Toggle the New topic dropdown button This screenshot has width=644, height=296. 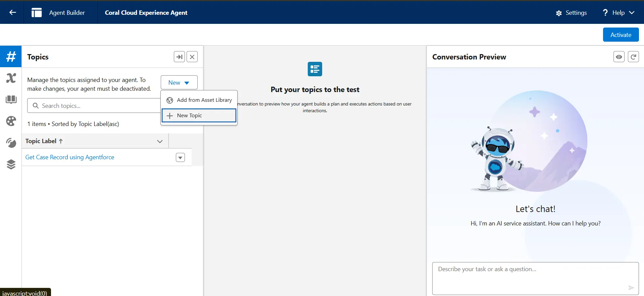coord(179,82)
